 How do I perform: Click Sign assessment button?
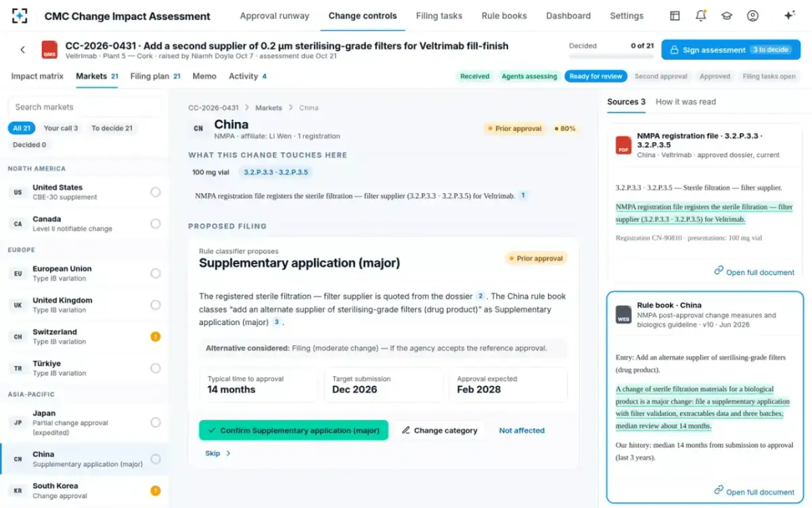tap(731, 49)
